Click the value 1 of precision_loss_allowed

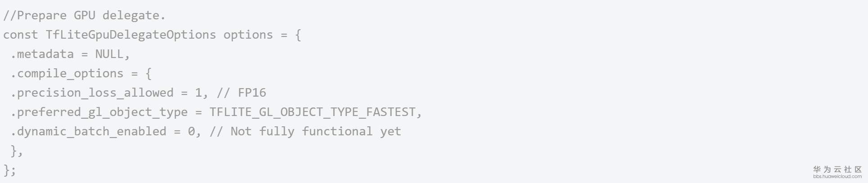(x=198, y=93)
